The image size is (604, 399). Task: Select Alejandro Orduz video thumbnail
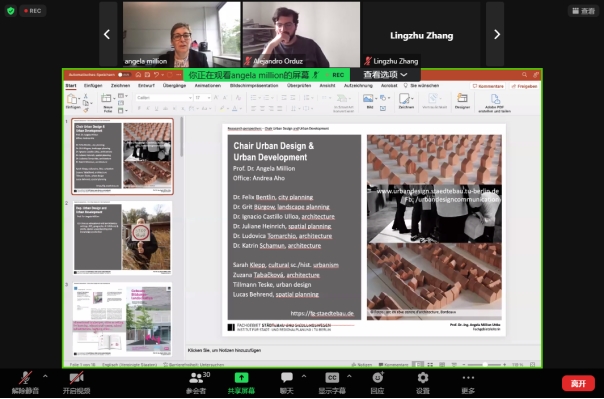click(x=301, y=34)
